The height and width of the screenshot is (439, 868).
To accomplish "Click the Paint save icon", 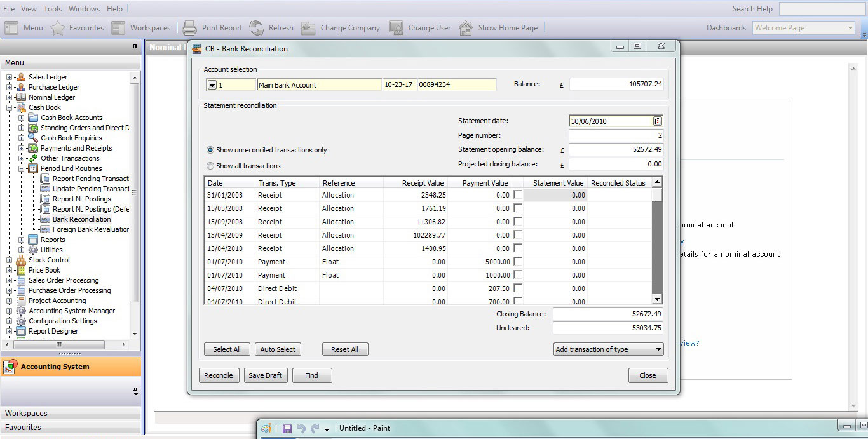I will (x=287, y=429).
